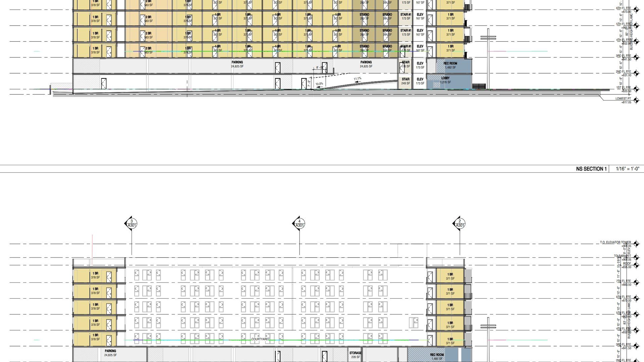Image resolution: width=644 pixels, height=362 pixels.
Task: Click the 11.1% ramp slope label
Action: click(358, 79)
